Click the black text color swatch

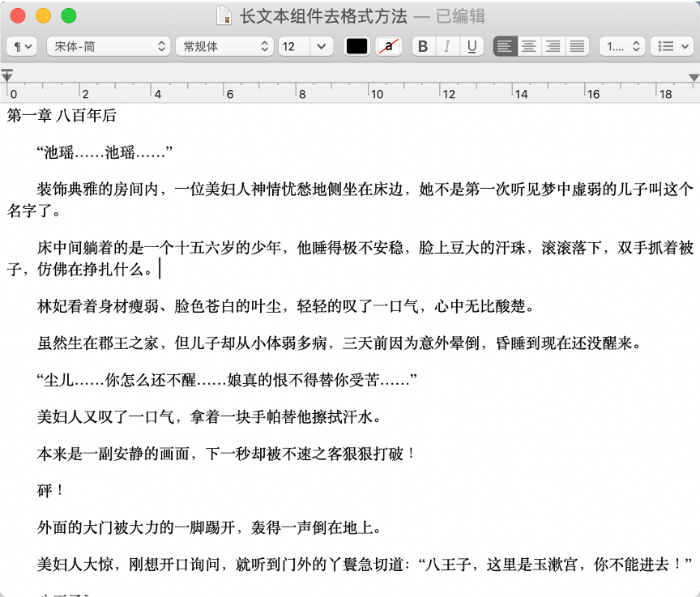[x=357, y=46]
